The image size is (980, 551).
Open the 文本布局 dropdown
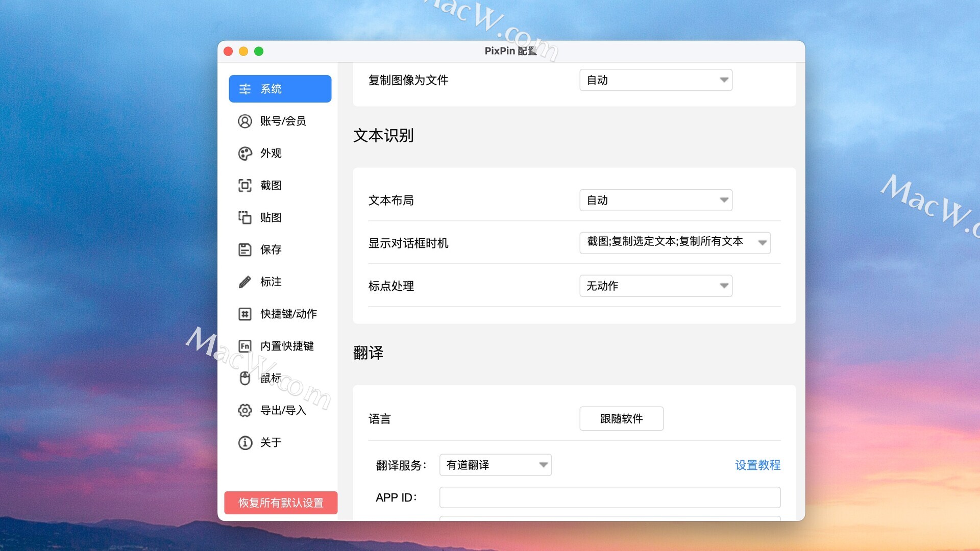point(655,200)
